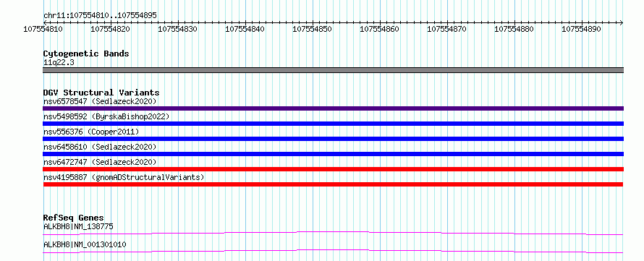Screen dimensions: 644x261
Task: Click the blue nsv6458610 variant bar
Action: click(333, 154)
